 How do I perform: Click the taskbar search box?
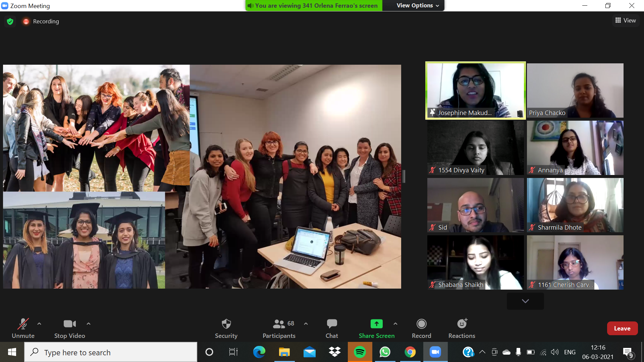[x=111, y=352]
